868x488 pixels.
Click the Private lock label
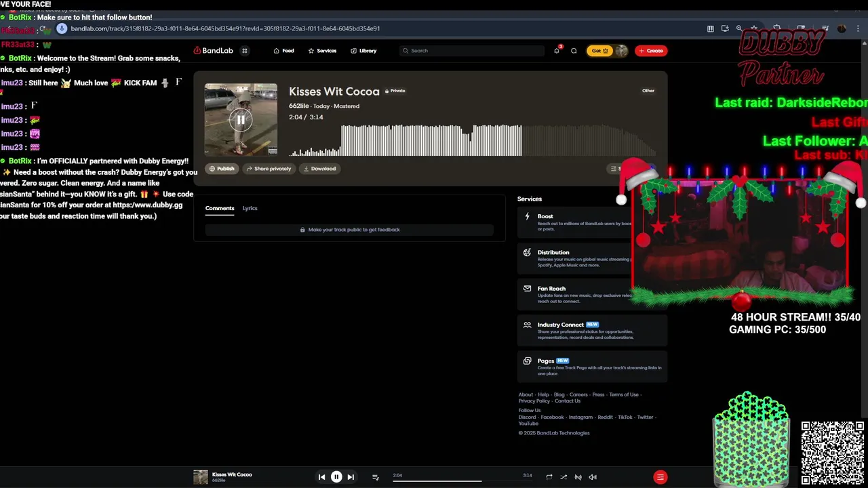pos(395,91)
